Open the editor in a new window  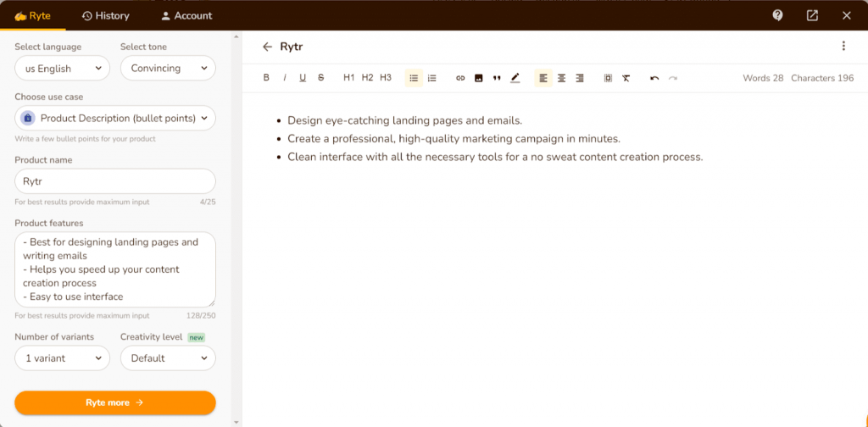pos(812,15)
